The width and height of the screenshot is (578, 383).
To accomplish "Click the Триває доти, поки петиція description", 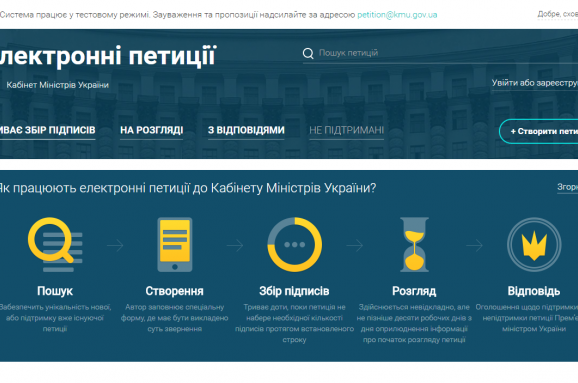I will click(294, 323).
